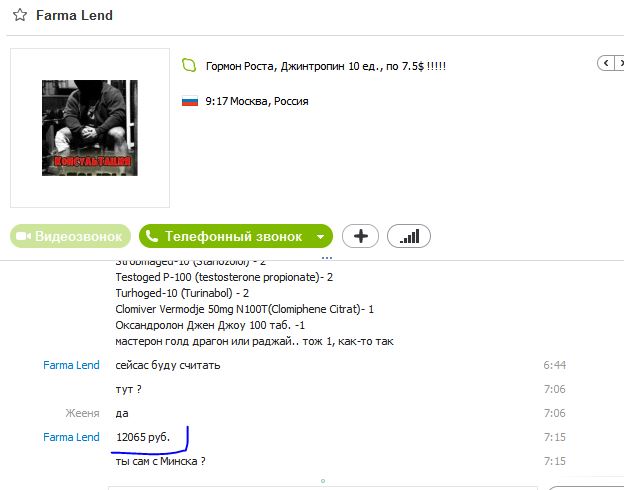This screenshot has height=490, width=624.
Task: Click the previous arrow in the top-right pager
Action: click(606, 63)
